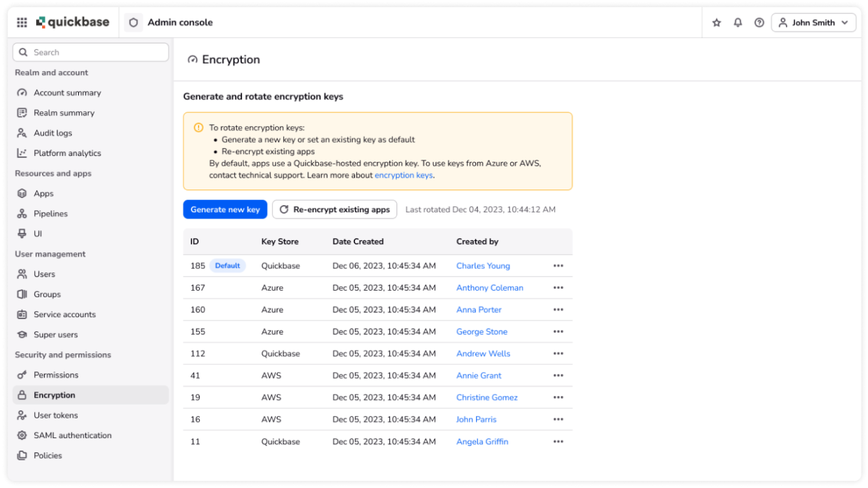Click the Generate new key button
Viewport: 868px width, 488px height.
click(x=225, y=209)
